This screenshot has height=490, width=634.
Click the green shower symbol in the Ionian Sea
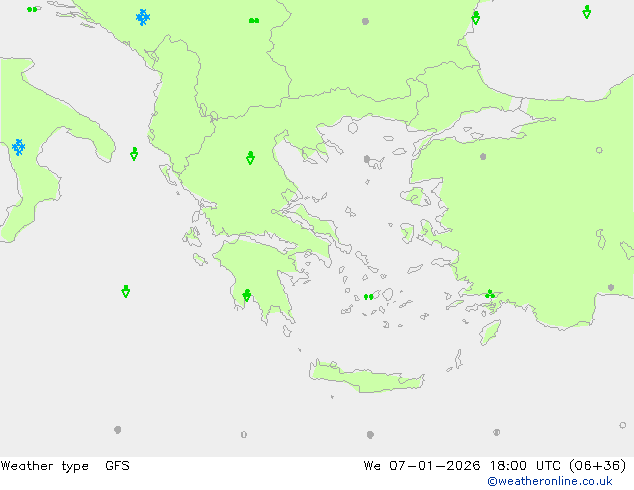pyautogui.click(x=126, y=291)
